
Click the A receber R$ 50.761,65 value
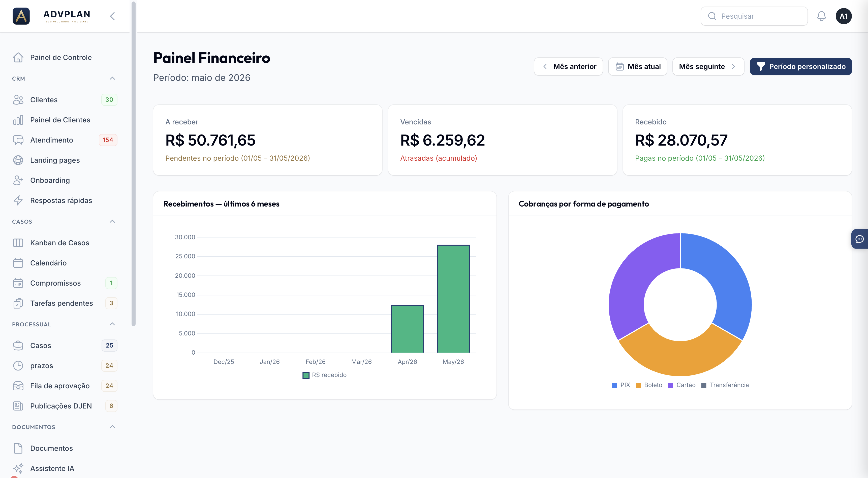point(210,140)
